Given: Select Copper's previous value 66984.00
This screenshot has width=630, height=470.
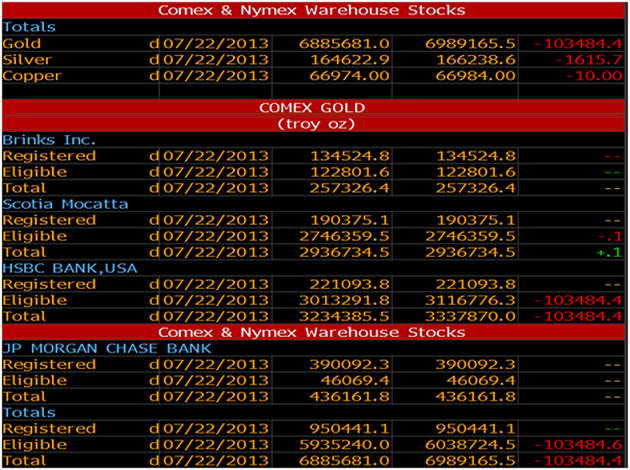Looking at the screenshot, I should (475, 76).
